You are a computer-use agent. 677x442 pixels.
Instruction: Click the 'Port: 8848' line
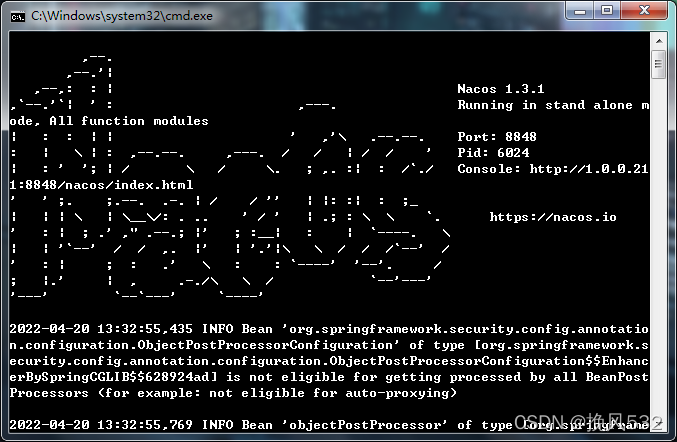[497, 137]
